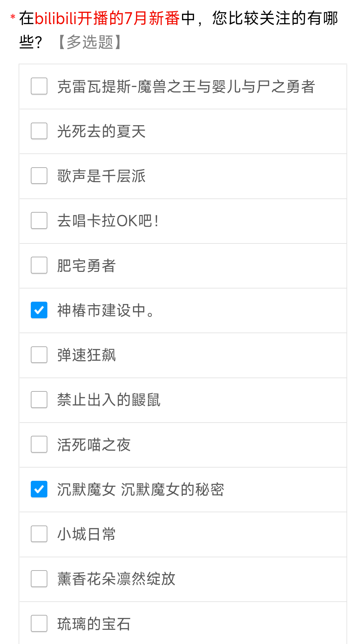Image resolution: width=359 pixels, height=644 pixels.
Task: Click the 歌声是千层派 label text
Action: point(101,176)
